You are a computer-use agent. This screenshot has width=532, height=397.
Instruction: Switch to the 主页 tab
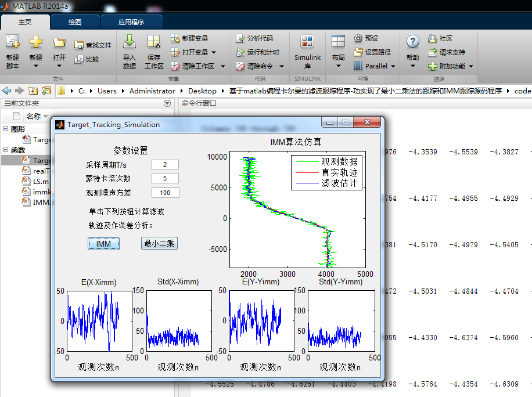tap(25, 22)
